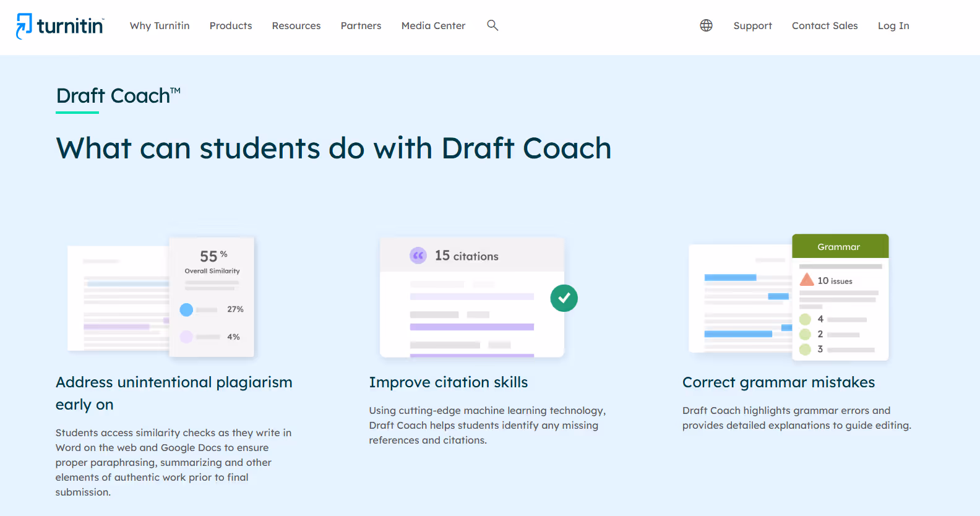This screenshot has width=980, height=516.
Task: Click the blue 27% similarity dot
Action: 186,309
